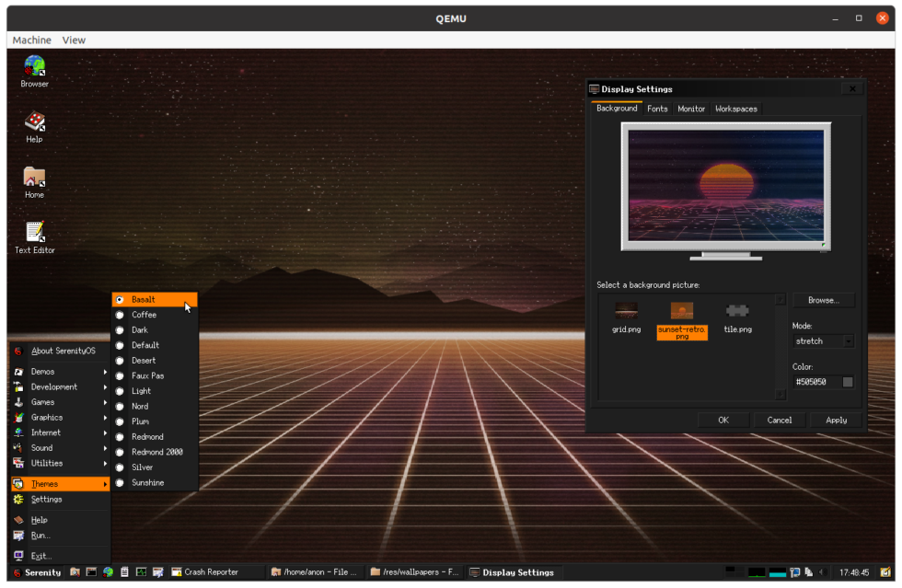
Task: Open the speaker volume icon in the tray
Action: coord(823,571)
